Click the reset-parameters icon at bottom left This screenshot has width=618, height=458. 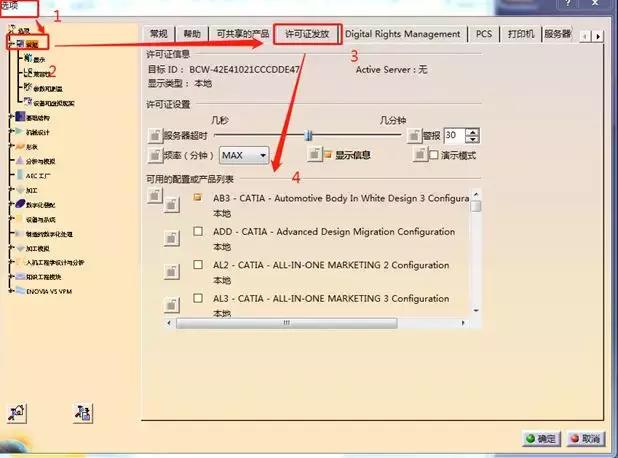click(19, 413)
